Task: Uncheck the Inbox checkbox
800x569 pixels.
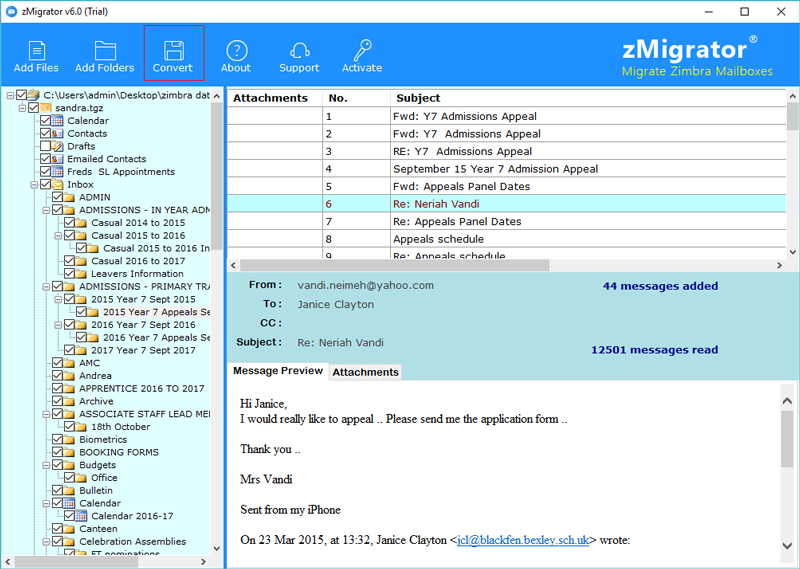Action: point(45,184)
